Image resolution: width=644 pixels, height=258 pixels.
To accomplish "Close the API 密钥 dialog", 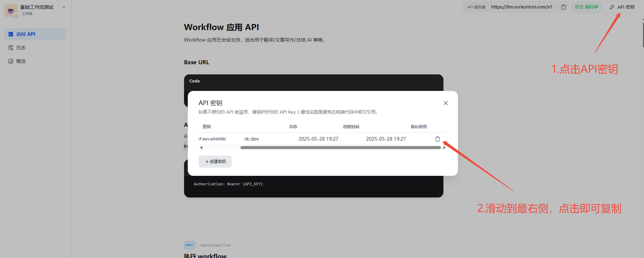I will tap(445, 103).
